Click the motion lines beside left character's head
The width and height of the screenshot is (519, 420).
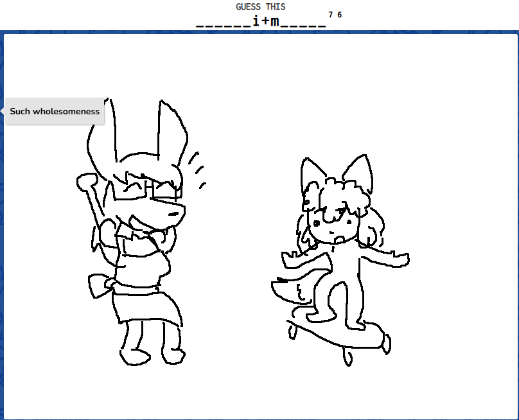point(198,168)
